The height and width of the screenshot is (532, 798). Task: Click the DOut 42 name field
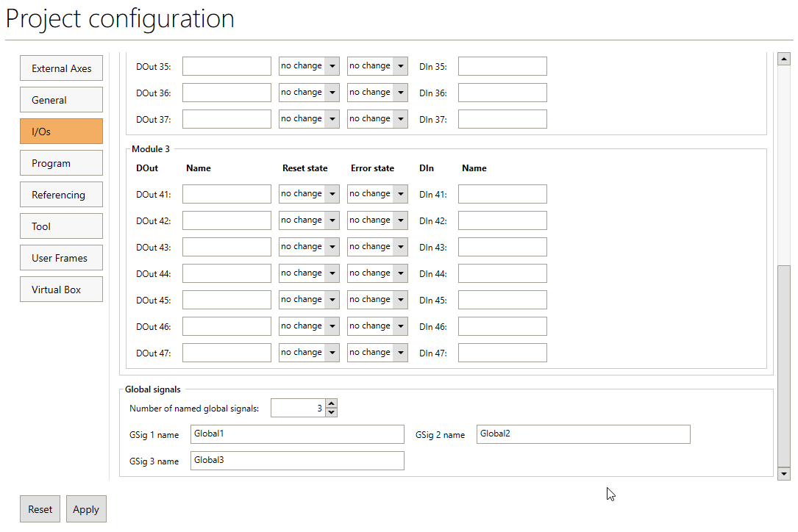(x=227, y=220)
